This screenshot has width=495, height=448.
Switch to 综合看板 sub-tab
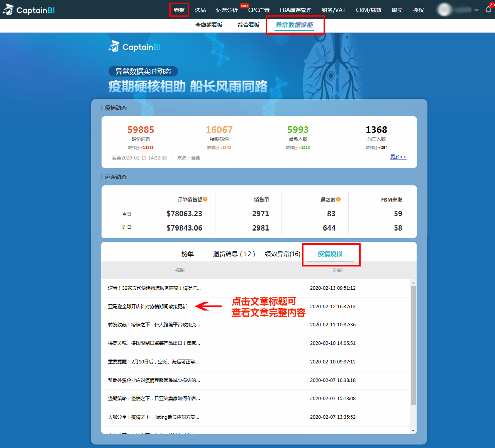249,25
